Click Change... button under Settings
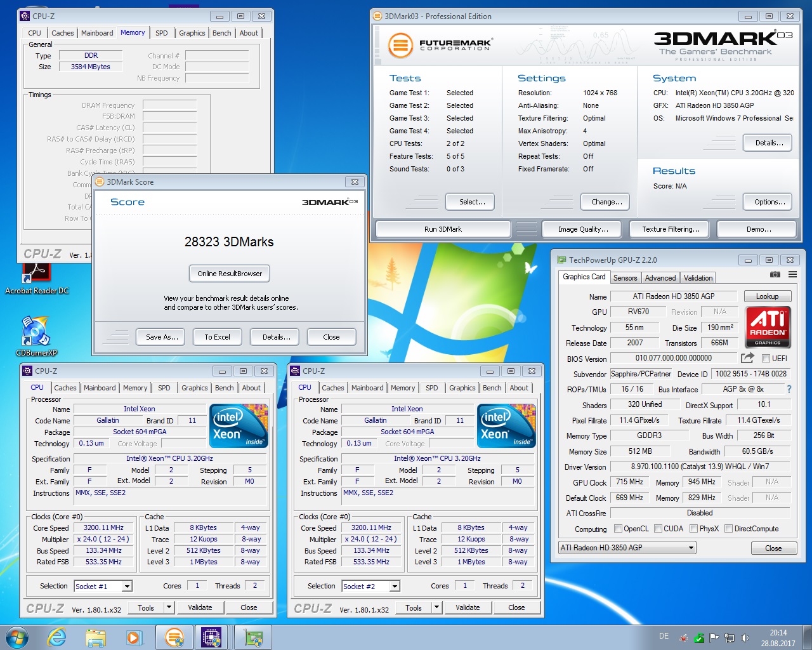 pyautogui.click(x=606, y=202)
